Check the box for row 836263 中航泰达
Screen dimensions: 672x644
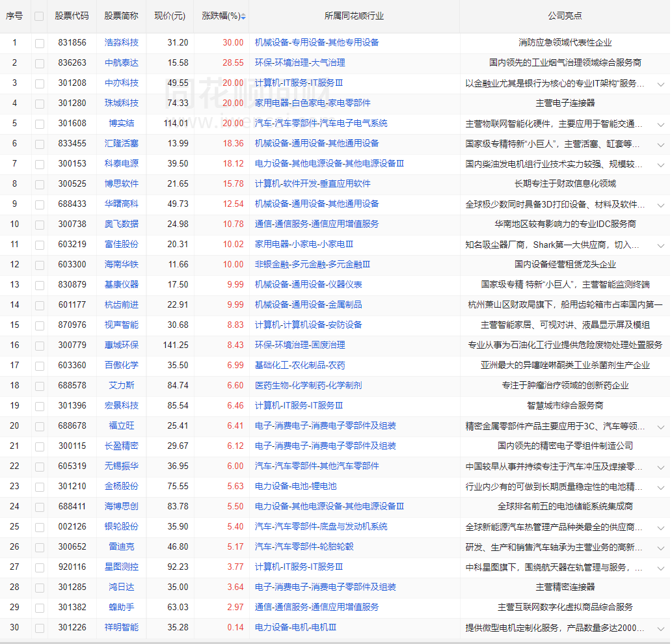[x=40, y=63]
